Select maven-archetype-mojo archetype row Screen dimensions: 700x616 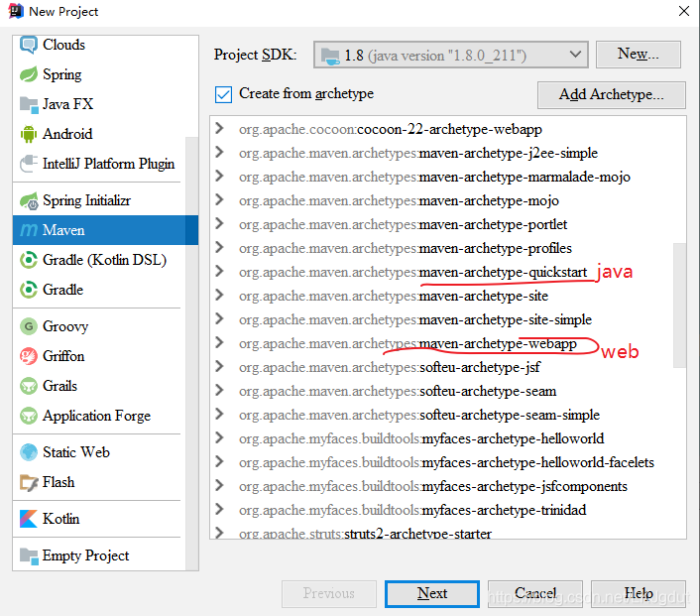(448, 200)
